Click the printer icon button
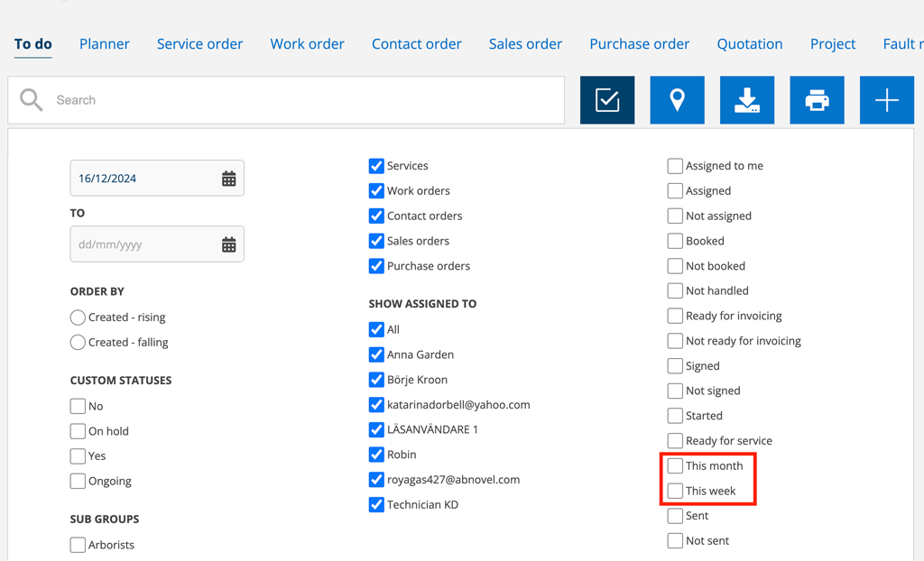 pyautogui.click(x=817, y=100)
